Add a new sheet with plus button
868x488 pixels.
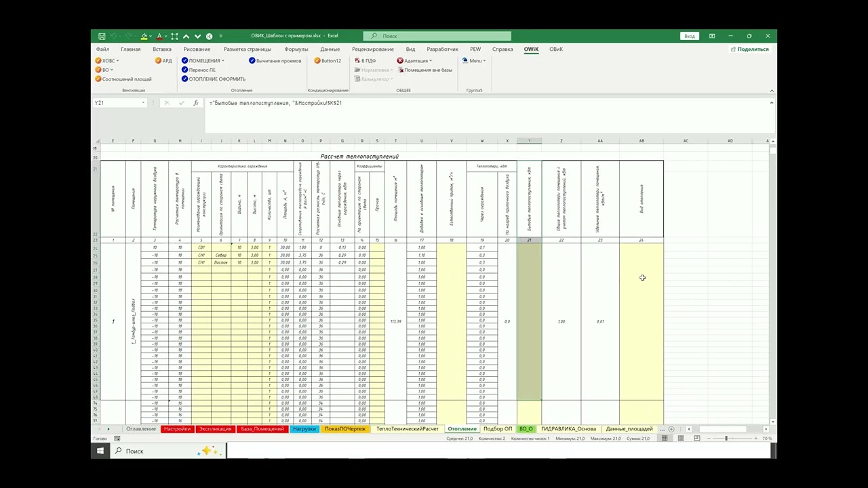click(x=671, y=429)
